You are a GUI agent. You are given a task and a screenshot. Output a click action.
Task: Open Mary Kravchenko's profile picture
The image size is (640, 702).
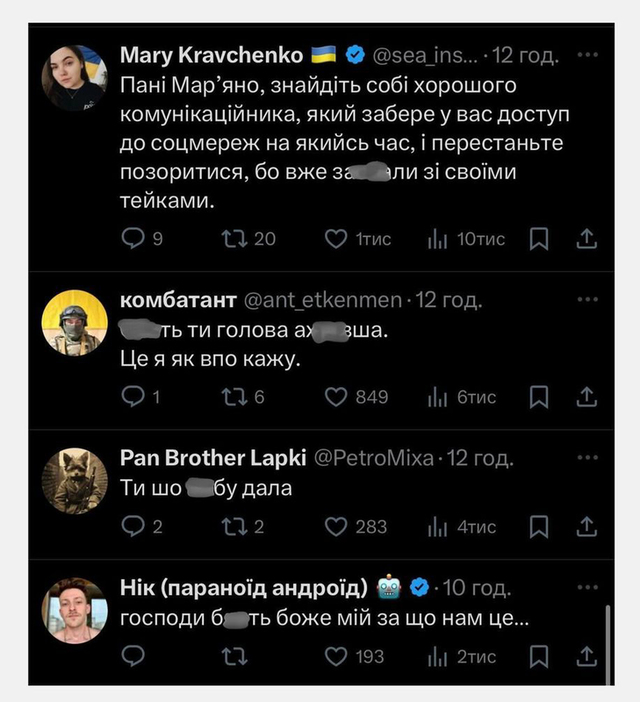click(x=74, y=77)
